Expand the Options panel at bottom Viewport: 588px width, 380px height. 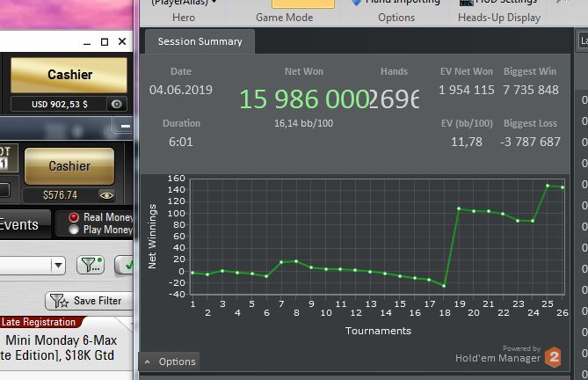(170, 362)
